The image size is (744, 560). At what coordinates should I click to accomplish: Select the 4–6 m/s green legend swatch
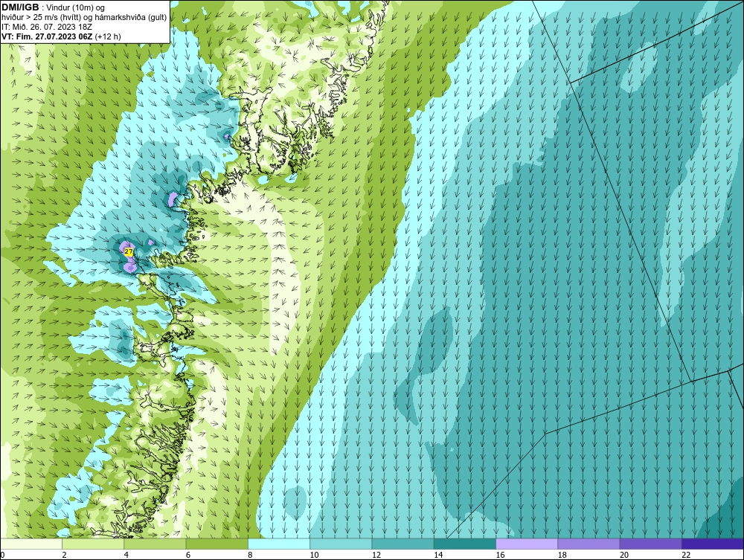click(x=155, y=544)
